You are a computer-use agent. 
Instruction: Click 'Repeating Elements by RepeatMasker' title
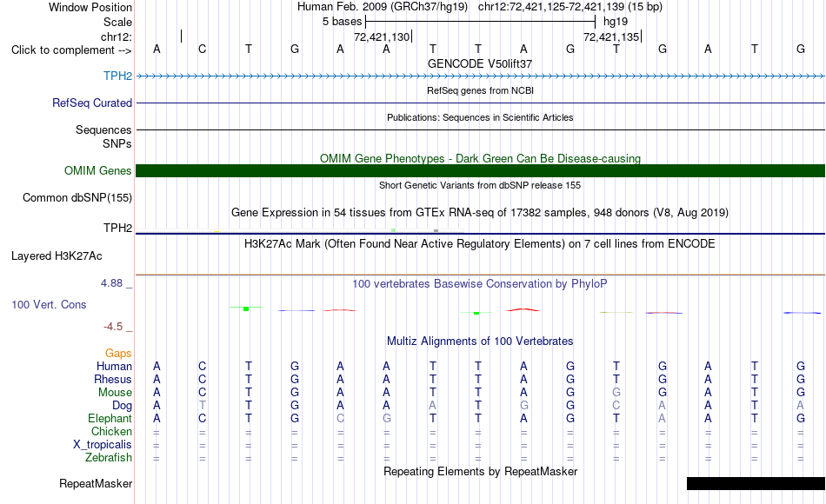click(x=481, y=471)
